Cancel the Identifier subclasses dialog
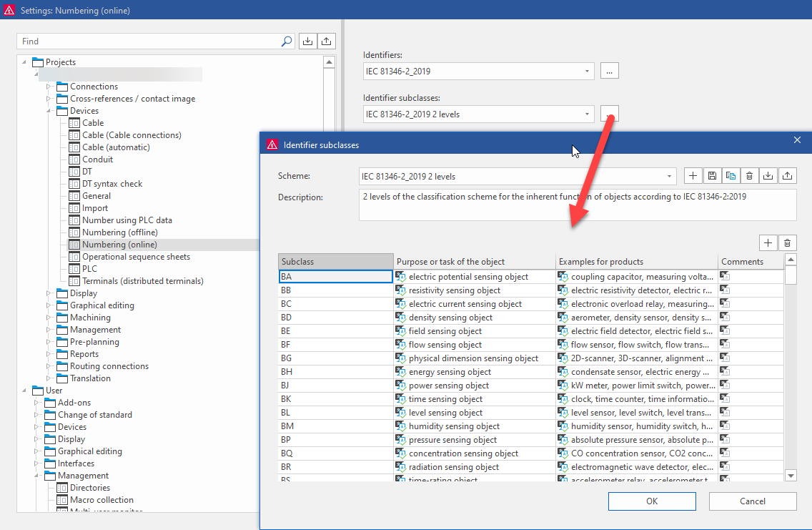The image size is (812, 530). 752,501
